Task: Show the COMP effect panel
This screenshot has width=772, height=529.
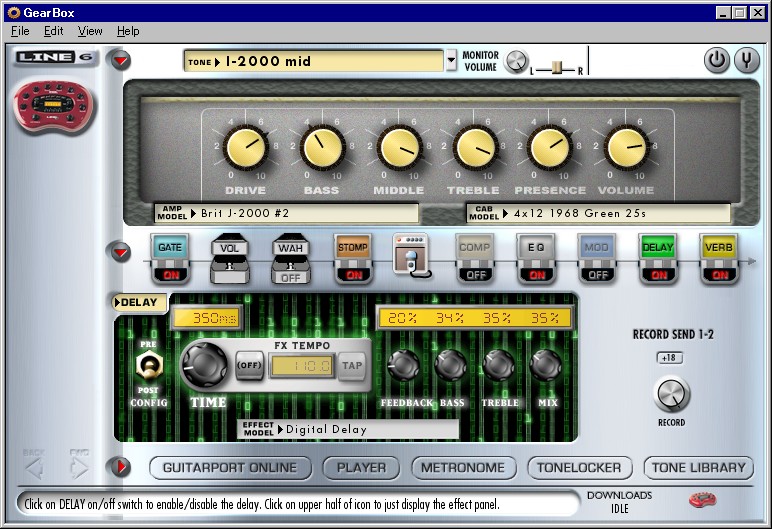Action: click(475, 248)
